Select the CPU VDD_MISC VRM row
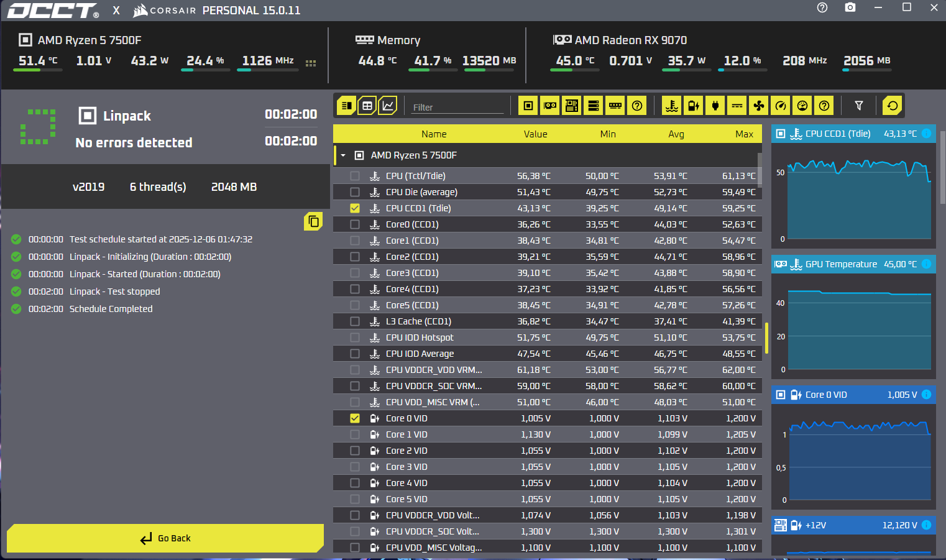The height and width of the screenshot is (560, 946). [548, 402]
